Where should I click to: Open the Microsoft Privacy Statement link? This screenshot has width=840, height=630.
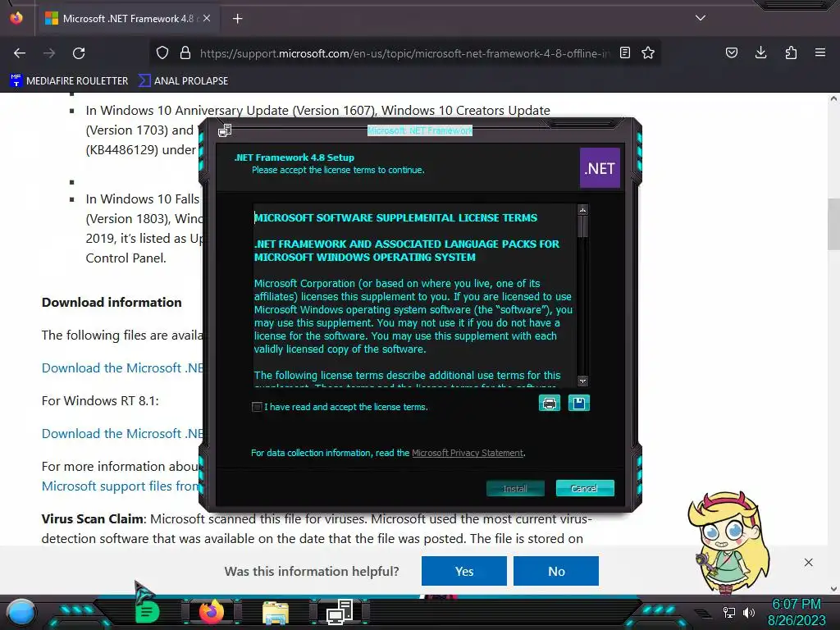[x=467, y=453]
